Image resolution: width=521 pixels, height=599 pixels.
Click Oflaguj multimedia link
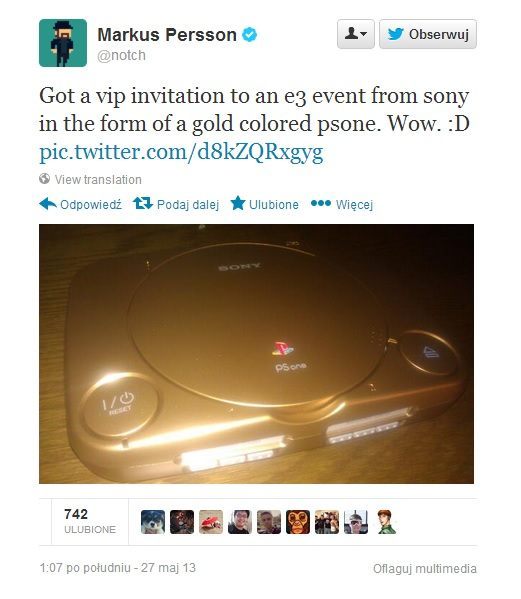(x=425, y=568)
